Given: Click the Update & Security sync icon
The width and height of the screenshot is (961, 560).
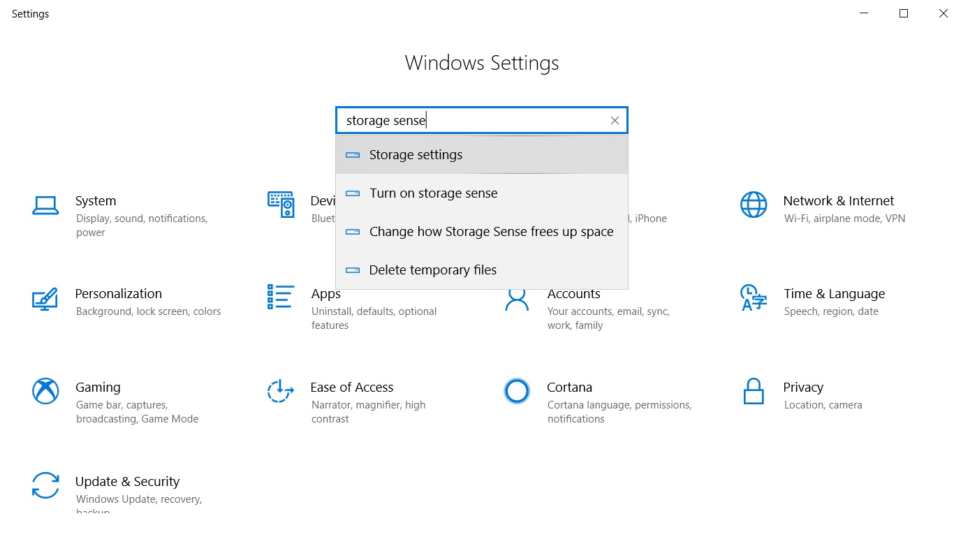Looking at the screenshot, I should [45, 485].
